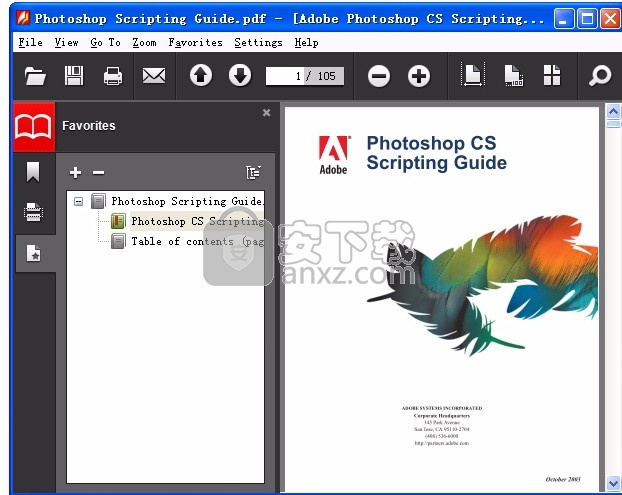Zoom in with the plus circle icon
This screenshot has width=622, height=495.
tap(419, 76)
